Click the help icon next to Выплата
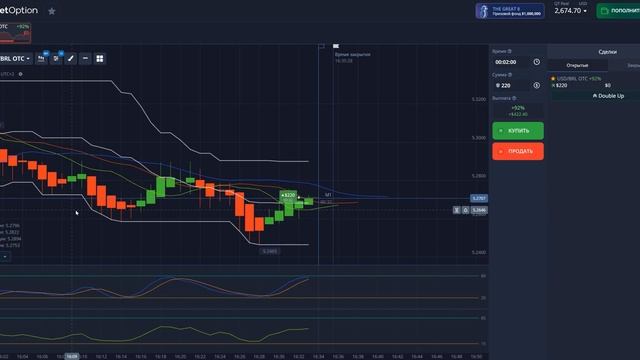This screenshot has height=360, width=640. pos(514,98)
